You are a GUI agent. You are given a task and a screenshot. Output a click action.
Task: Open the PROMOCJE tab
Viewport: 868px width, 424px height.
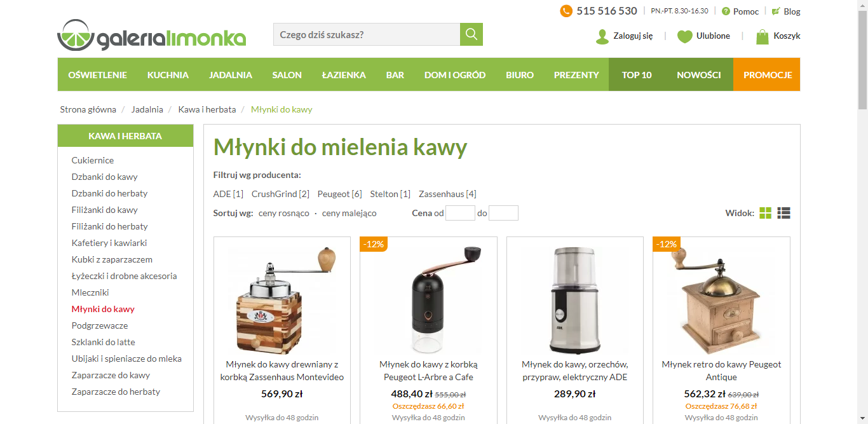(x=767, y=74)
